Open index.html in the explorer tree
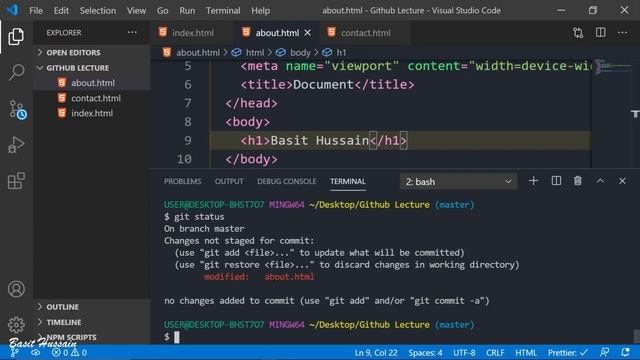The image size is (640, 360). [x=92, y=113]
